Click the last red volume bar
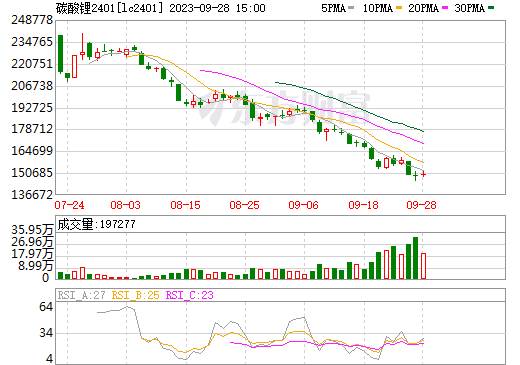 423,266
